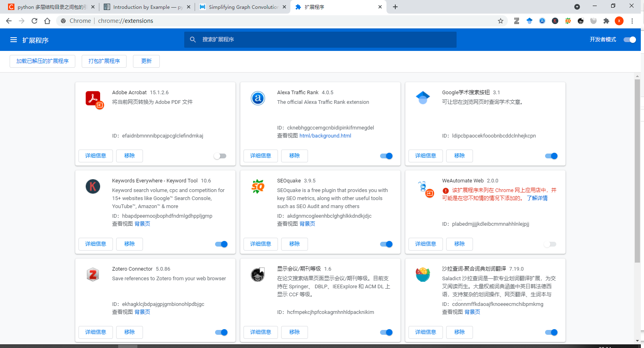Click the Zotero Connector card icon

point(93,274)
